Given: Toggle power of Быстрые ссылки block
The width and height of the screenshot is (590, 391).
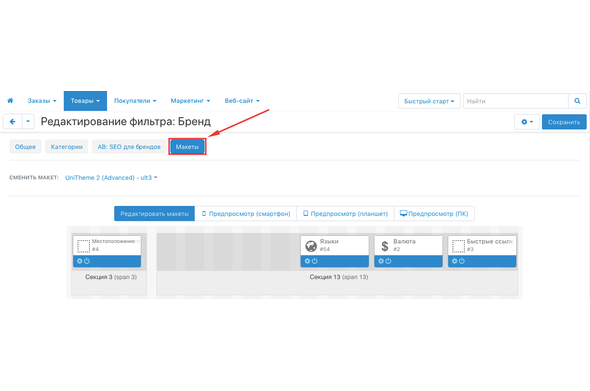Looking at the screenshot, I should (x=462, y=261).
